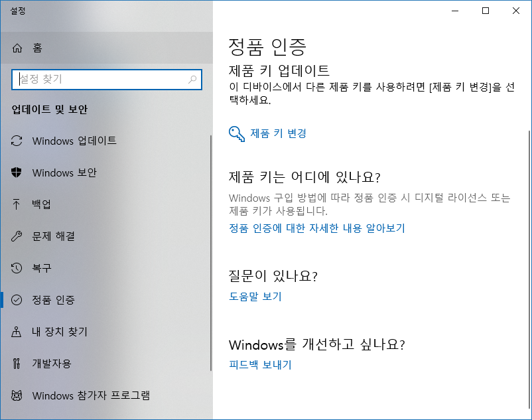
Task: Open Windows 참가자 프로그램 settings
Action: 105,395
